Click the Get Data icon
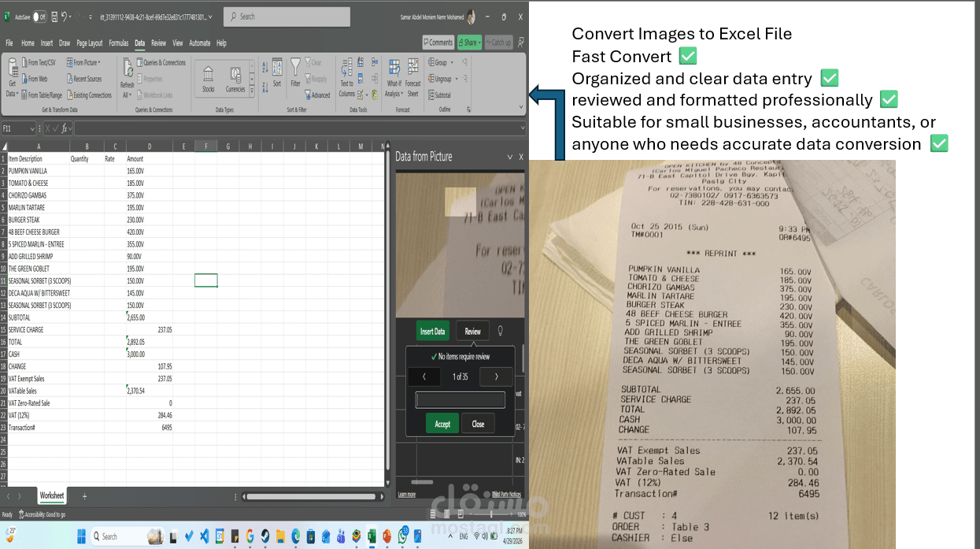980x549 pixels. coord(12,77)
